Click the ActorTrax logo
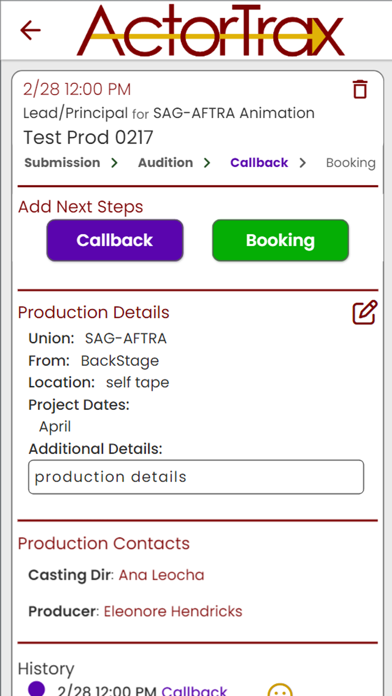The width and height of the screenshot is (392, 696). pyautogui.click(x=210, y=30)
